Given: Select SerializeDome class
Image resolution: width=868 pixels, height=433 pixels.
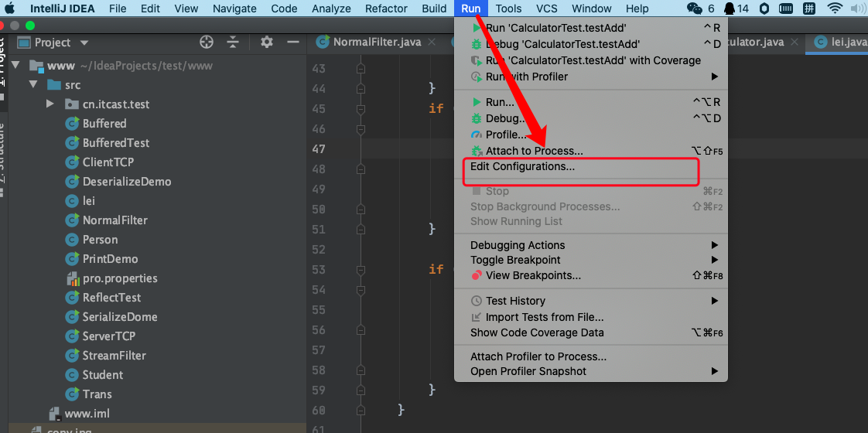Looking at the screenshot, I should point(120,317).
